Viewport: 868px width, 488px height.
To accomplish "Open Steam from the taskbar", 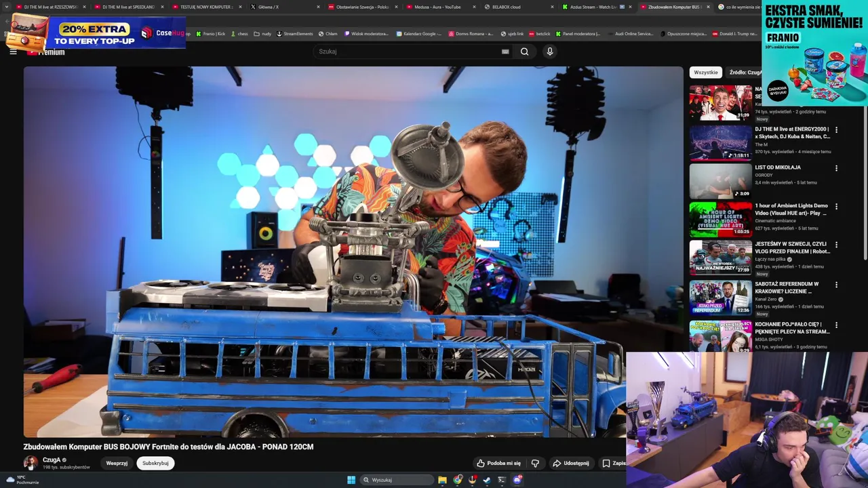I will (x=487, y=480).
